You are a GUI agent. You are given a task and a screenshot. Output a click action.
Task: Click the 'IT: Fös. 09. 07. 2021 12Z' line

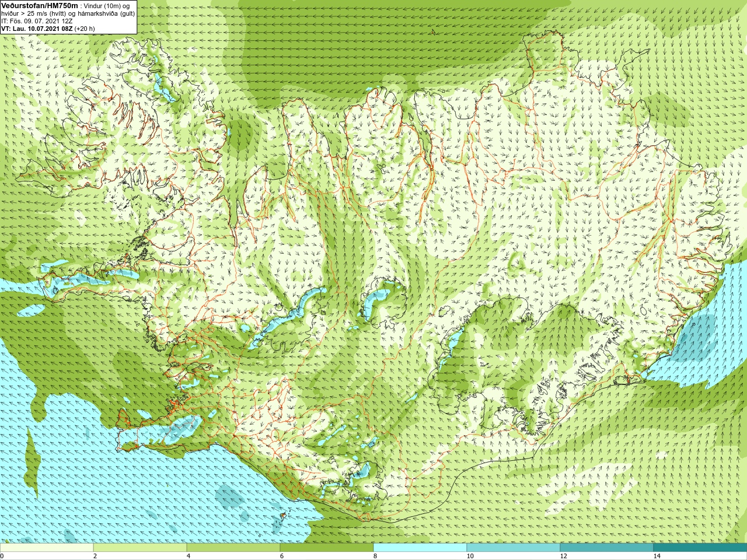coord(37,21)
